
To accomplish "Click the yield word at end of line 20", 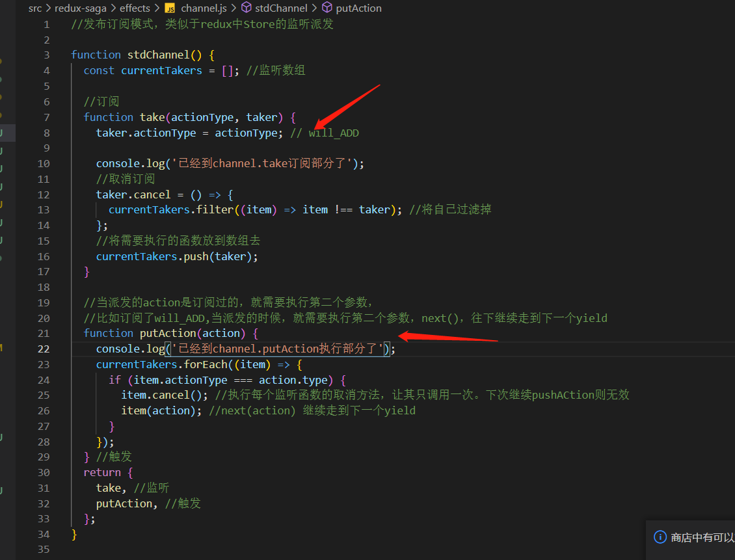I will (x=591, y=318).
